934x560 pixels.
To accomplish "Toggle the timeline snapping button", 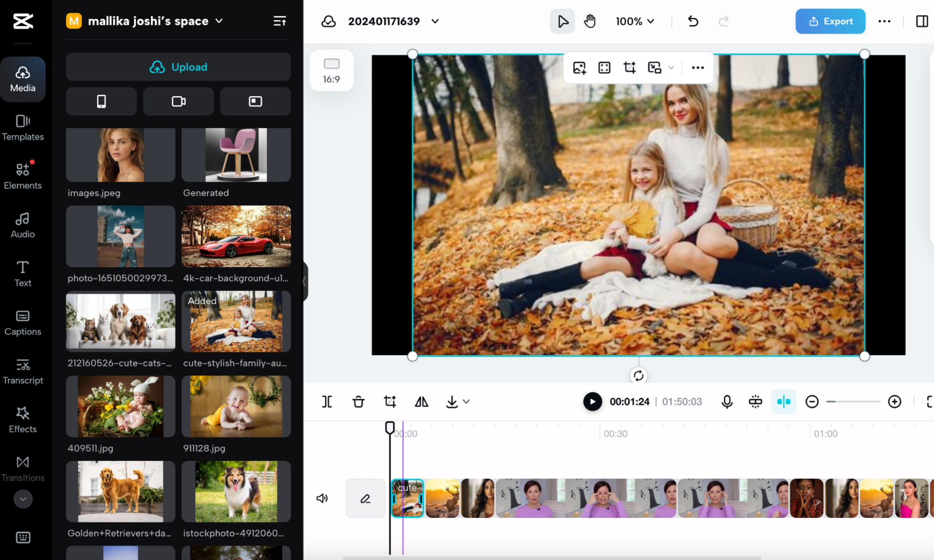I will 784,402.
